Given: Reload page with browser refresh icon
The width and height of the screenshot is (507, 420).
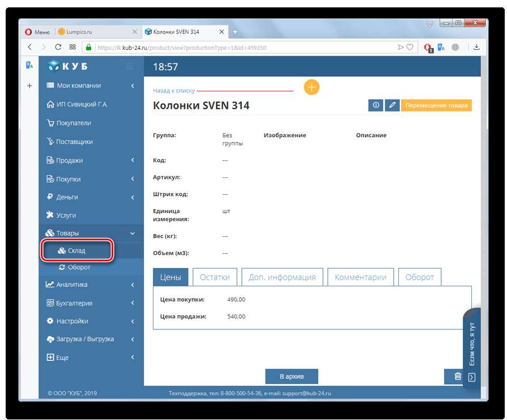Looking at the screenshot, I should (x=58, y=48).
